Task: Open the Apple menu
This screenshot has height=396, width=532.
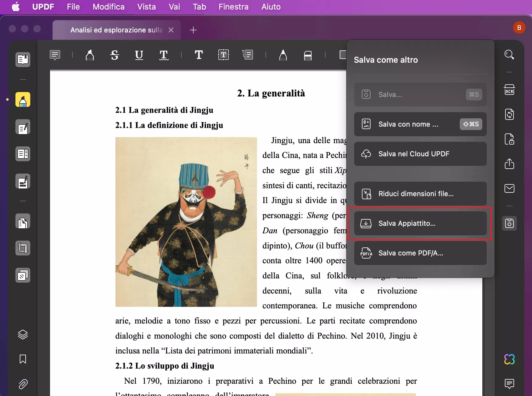Action: point(16,6)
